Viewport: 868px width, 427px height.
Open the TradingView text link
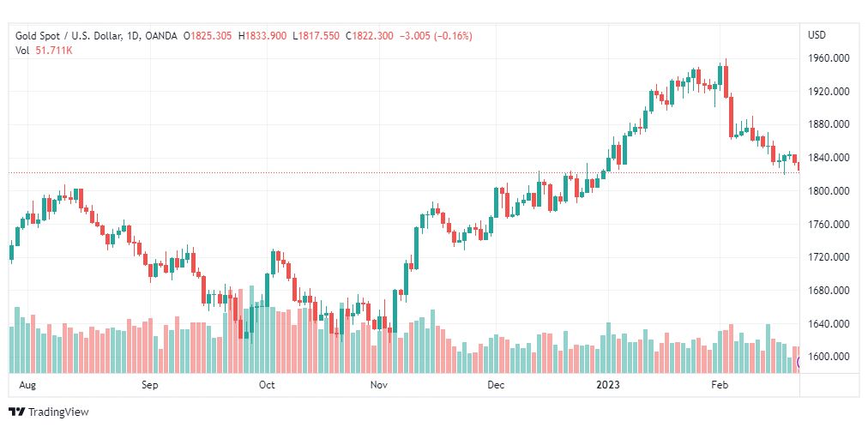(x=58, y=412)
